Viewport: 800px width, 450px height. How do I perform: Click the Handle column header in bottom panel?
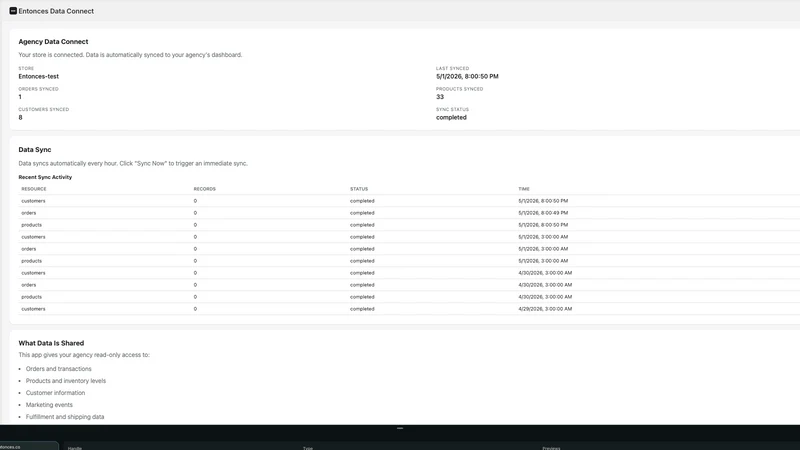pyautogui.click(x=74, y=448)
